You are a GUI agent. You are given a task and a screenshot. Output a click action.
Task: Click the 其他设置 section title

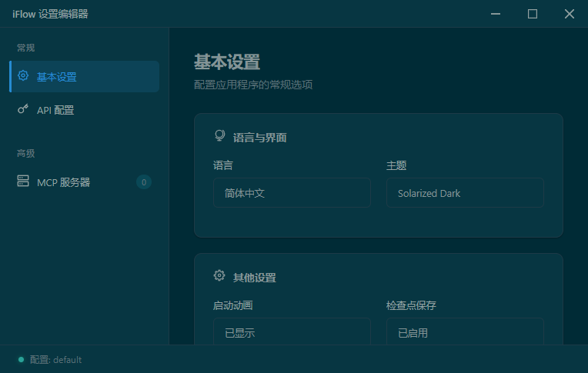(255, 277)
